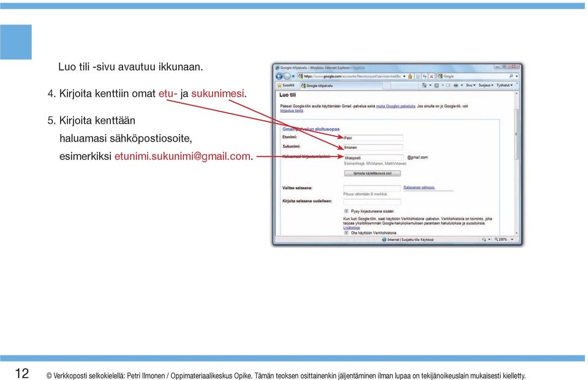Image resolution: width=588 pixels, height=380 pixels.
Task: Click the lock security icon in address bar
Action: 410,76
